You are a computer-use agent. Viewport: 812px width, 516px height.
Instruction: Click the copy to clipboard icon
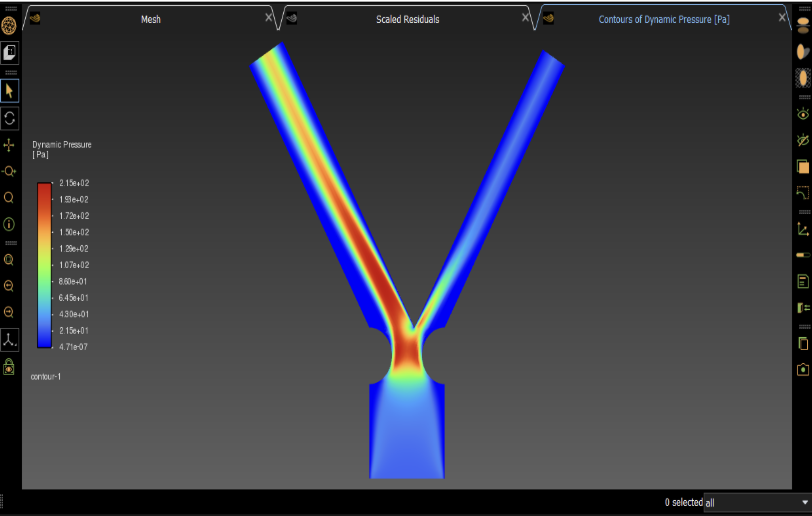(x=803, y=343)
